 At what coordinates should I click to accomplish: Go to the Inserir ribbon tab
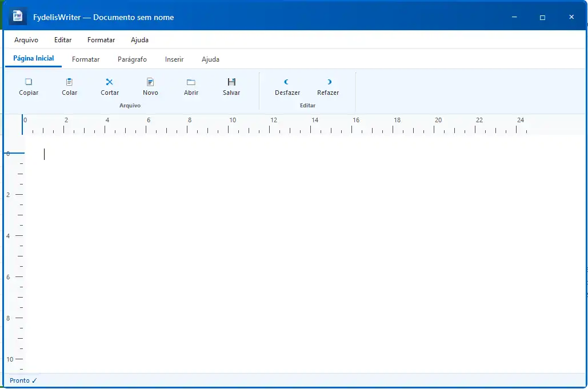click(x=174, y=59)
